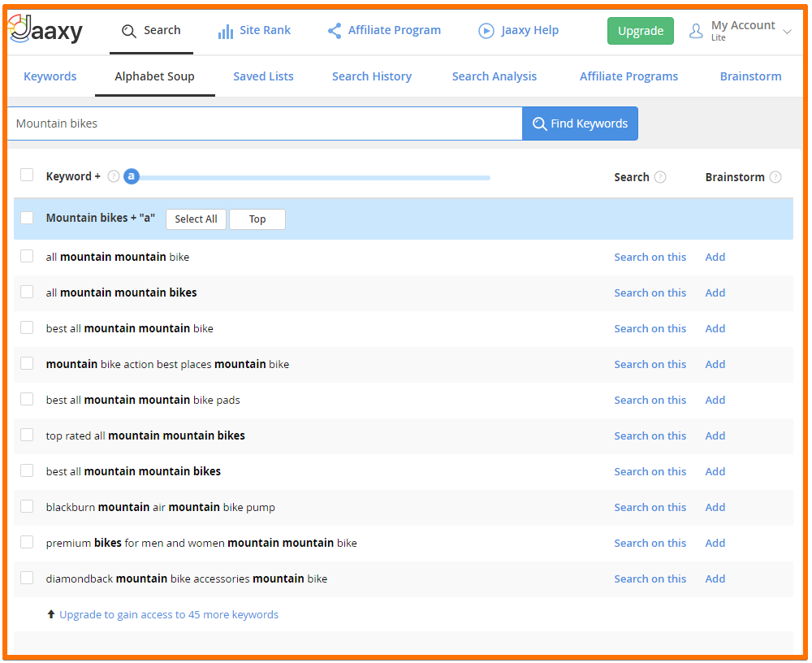Check 'premium bikes for men and women' row
Image resolution: width=812 pixels, height=663 pixels.
(x=27, y=542)
